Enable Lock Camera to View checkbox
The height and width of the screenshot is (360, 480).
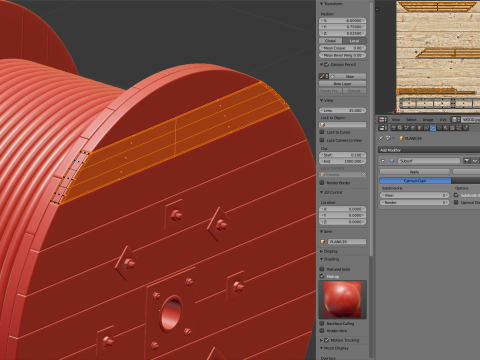click(322, 140)
